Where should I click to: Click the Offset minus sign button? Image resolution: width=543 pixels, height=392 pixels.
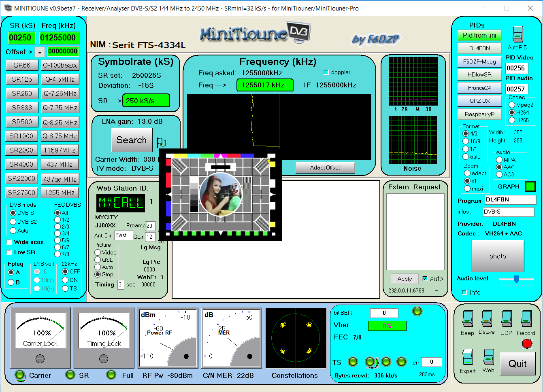point(40,52)
